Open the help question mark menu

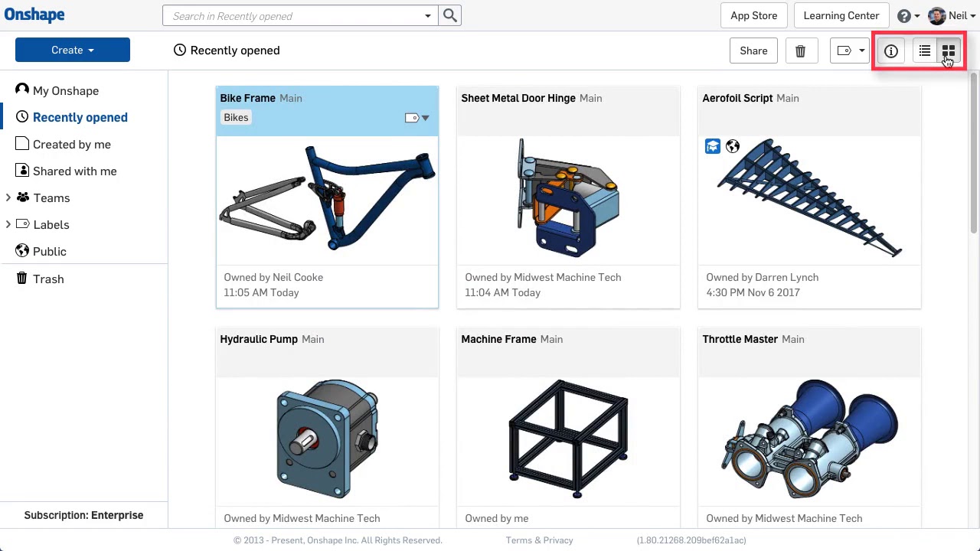click(907, 15)
